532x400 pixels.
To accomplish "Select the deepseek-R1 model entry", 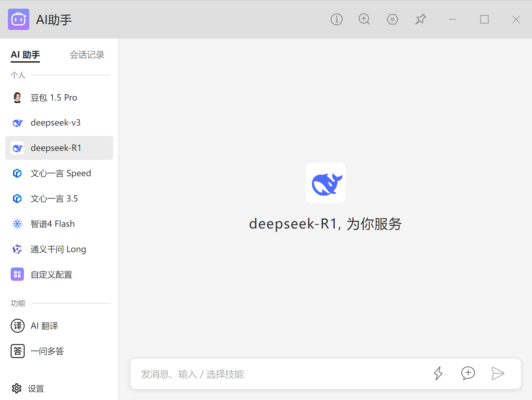I will pos(59,148).
